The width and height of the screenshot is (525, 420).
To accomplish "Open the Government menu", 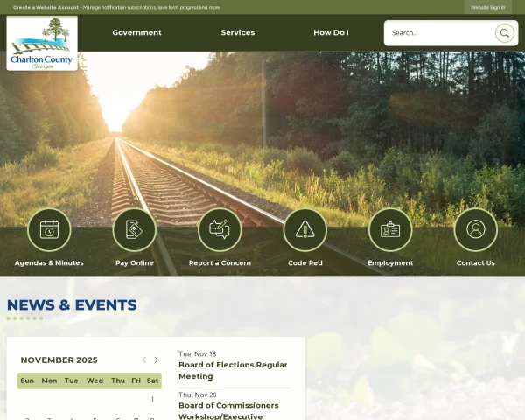I will pyautogui.click(x=137, y=33).
